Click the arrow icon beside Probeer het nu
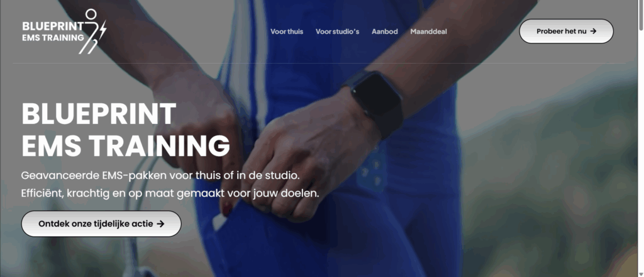 (593, 31)
